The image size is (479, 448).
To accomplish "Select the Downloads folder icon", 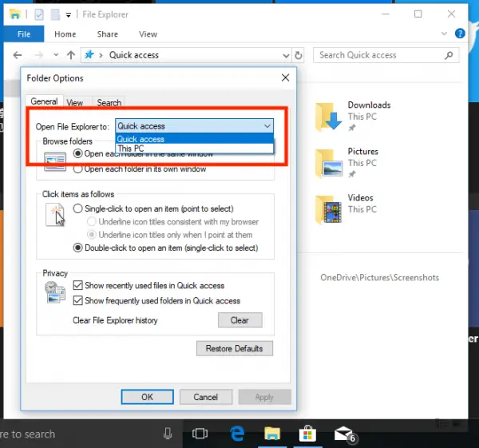I will (329, 117).
